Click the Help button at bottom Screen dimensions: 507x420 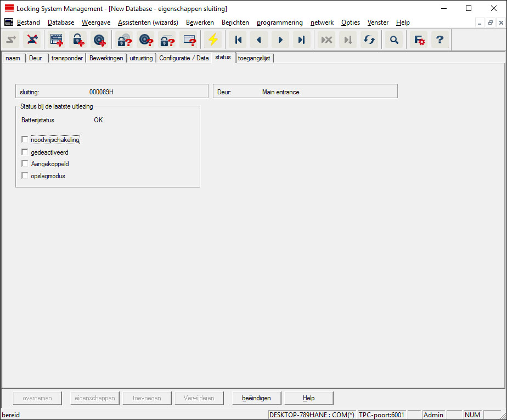(308, 398)
